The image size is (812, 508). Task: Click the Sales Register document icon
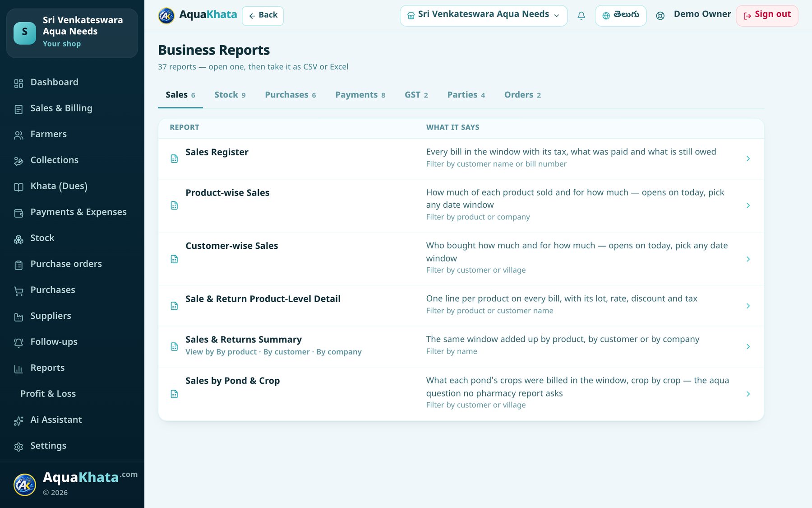[x=174, y=158]
